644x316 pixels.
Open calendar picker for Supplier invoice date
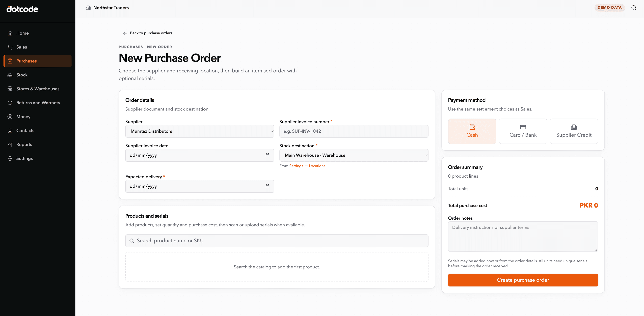click(267, 155)
